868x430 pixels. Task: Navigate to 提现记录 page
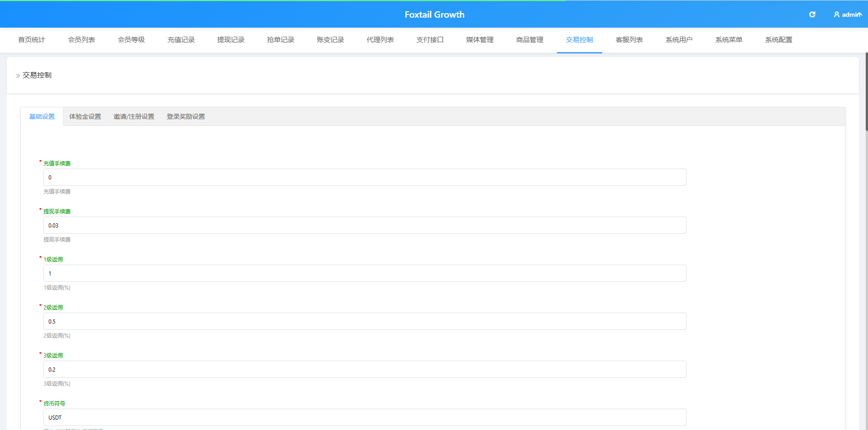(231, 40)
